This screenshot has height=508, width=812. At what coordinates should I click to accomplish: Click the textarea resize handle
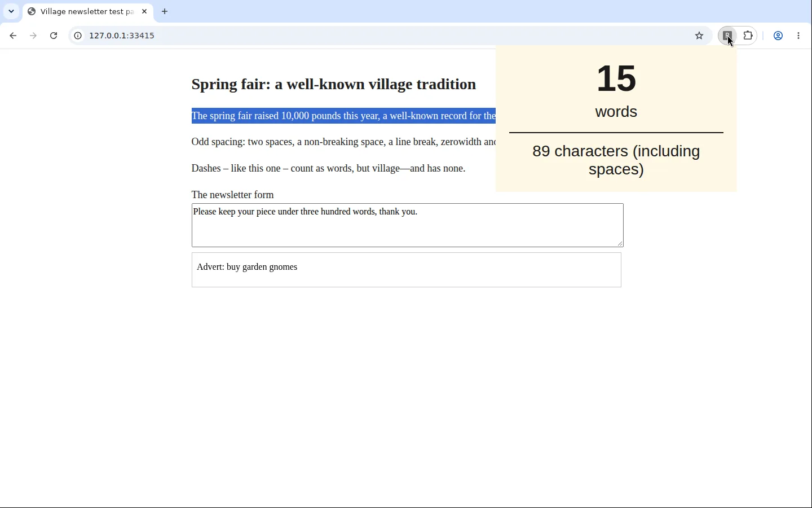coord(620,243)
